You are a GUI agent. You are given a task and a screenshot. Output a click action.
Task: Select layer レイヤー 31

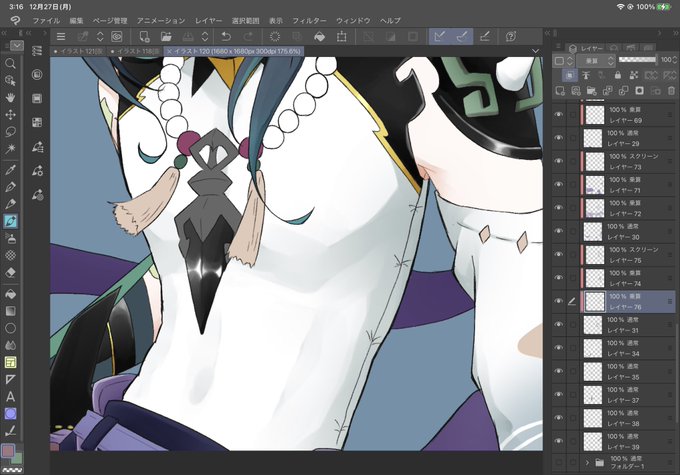click(x=628, y=324)
